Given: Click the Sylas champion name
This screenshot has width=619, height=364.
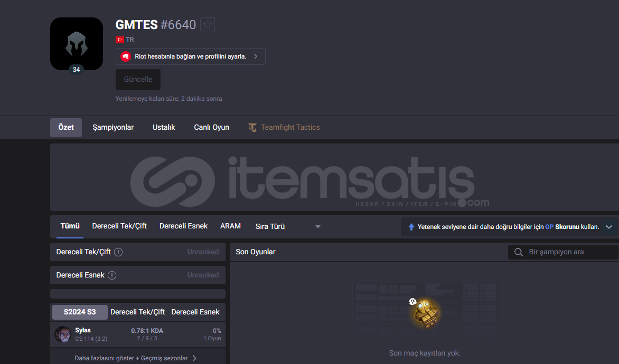Looking at the screenshot, I should coord(83,330).
